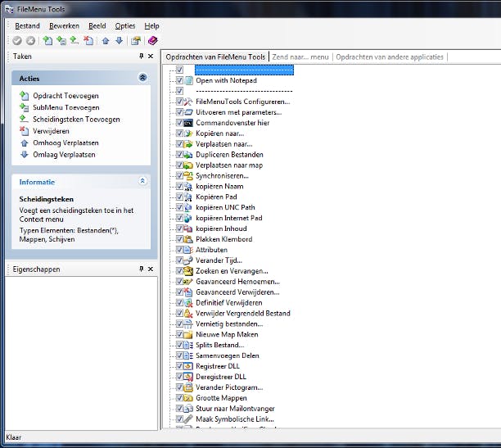The height and width of the screenshot is (448, 501).
Task: Open the Bewerken menu
Action: tap(64, 26)
